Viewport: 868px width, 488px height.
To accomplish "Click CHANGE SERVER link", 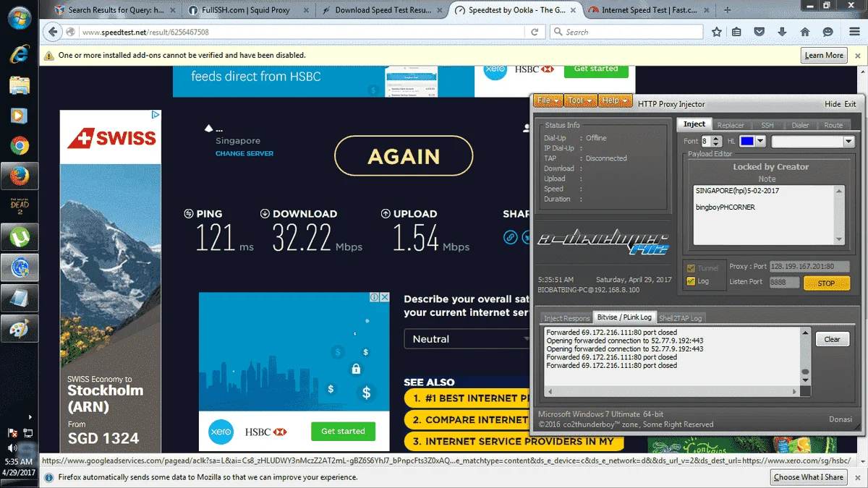I will pos(244,154).
